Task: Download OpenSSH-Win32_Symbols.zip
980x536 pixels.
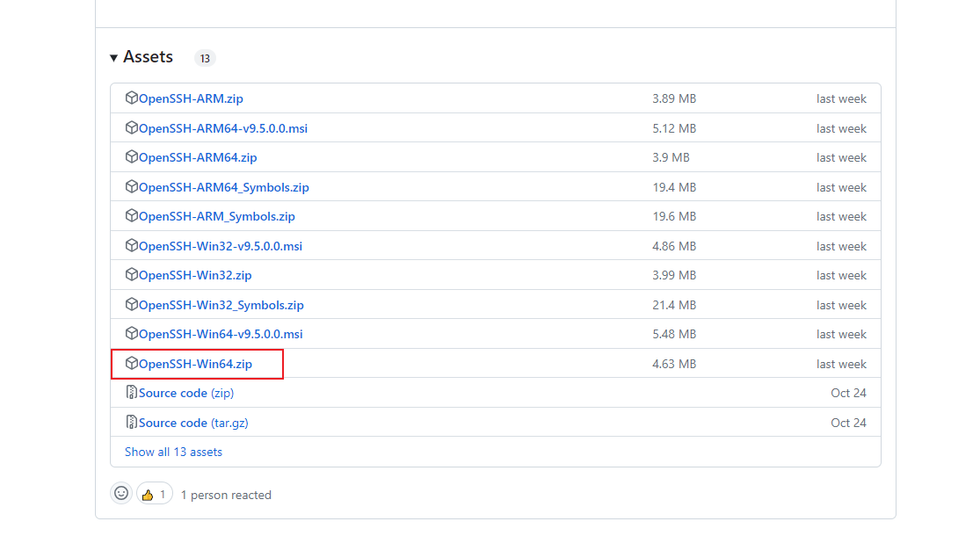Action: click(x=221, y=306)
